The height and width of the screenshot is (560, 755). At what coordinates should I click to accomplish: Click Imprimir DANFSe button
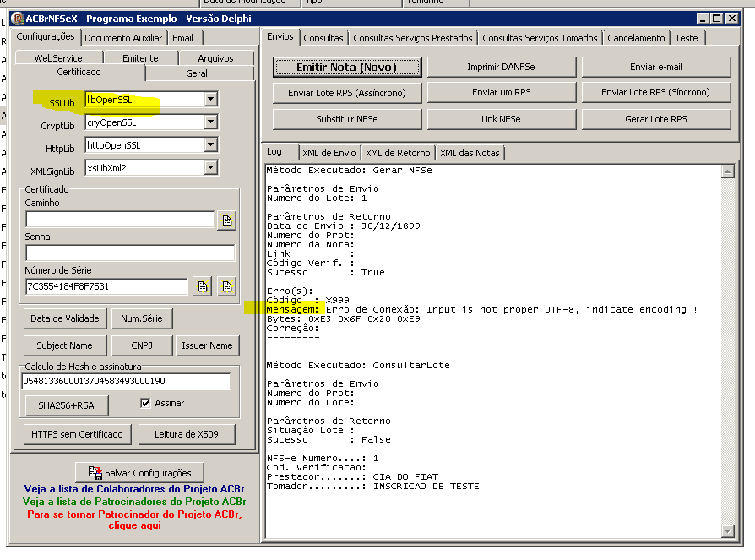[502, 67]
